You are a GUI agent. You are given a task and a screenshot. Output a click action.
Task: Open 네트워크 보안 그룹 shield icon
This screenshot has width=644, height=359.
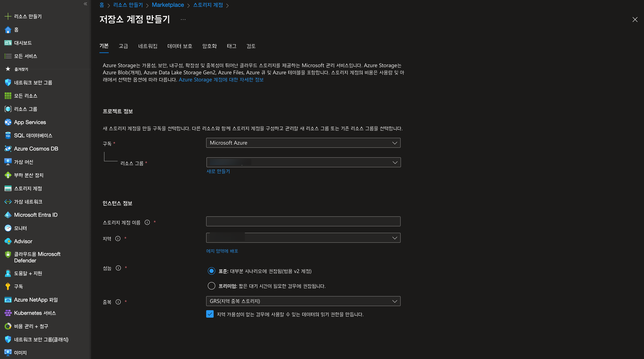8,83
